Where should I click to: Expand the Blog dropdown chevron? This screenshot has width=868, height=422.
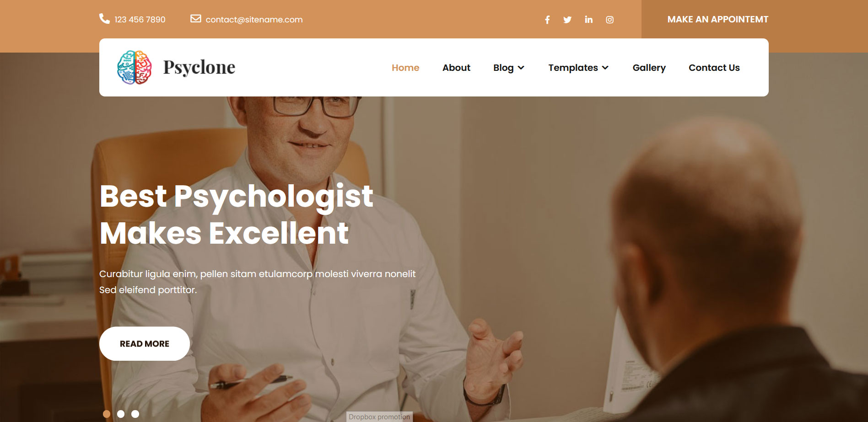point(521,68)
